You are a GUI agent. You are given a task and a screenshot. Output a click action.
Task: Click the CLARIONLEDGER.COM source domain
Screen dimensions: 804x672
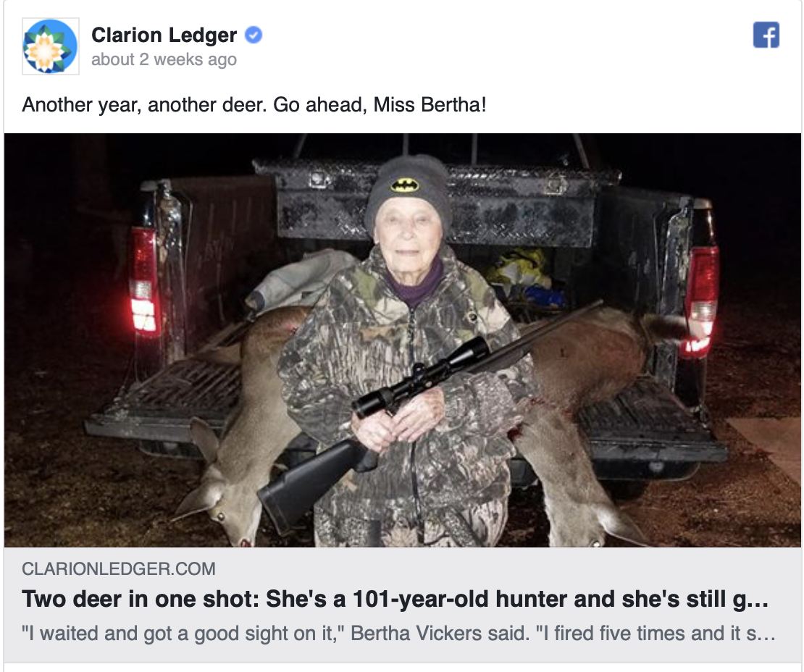[119, 569]
